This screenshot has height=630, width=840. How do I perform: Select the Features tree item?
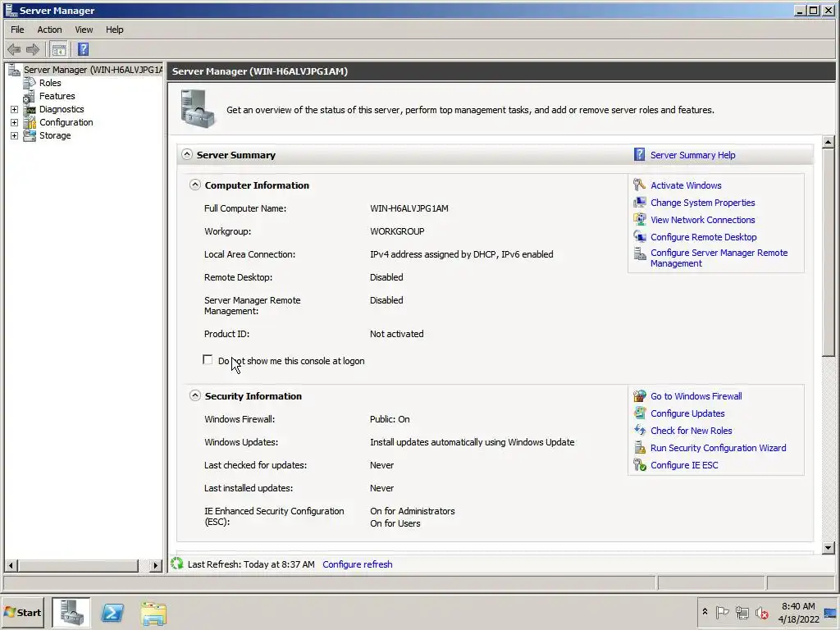click(57, 97)
